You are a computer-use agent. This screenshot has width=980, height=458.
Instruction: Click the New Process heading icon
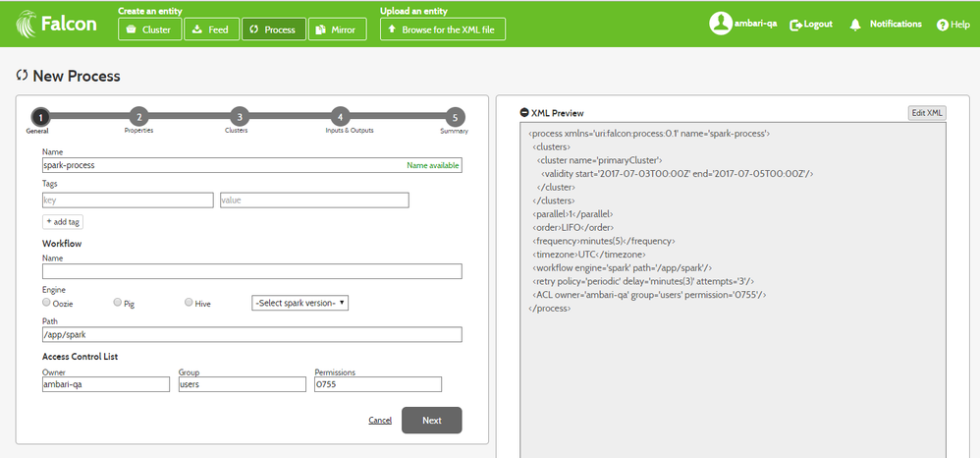(x=22, y=76)
